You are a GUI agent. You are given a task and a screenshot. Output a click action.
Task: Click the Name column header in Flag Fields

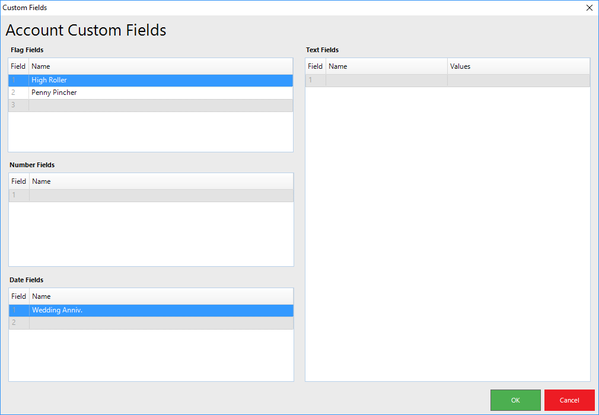161,66
